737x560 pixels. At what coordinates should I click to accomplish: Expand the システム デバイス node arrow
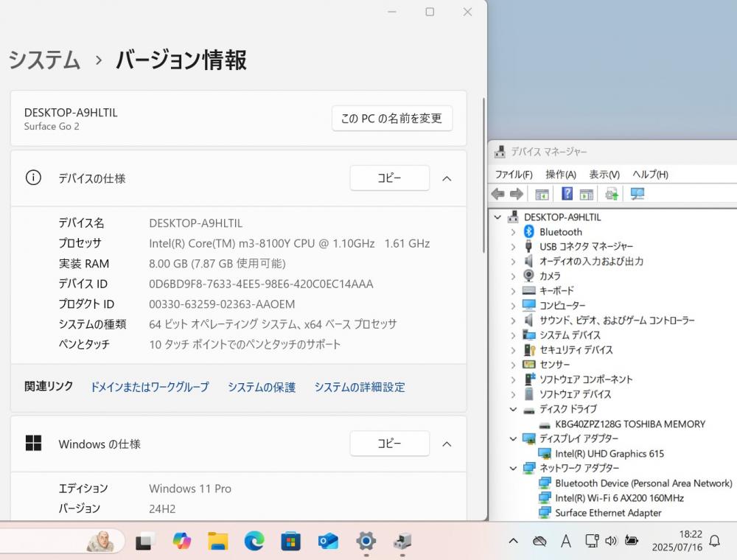click(x=513, y=335)
